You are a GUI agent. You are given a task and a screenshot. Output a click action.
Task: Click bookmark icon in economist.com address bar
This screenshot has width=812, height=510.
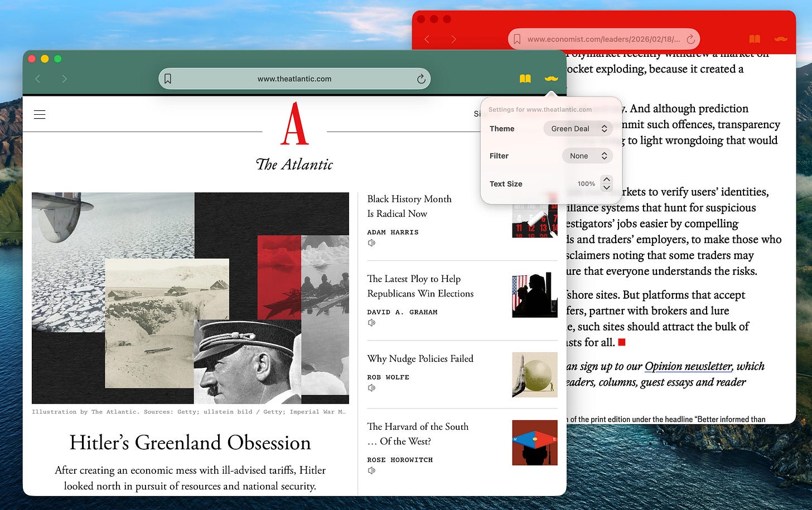[x=517, y=39]
